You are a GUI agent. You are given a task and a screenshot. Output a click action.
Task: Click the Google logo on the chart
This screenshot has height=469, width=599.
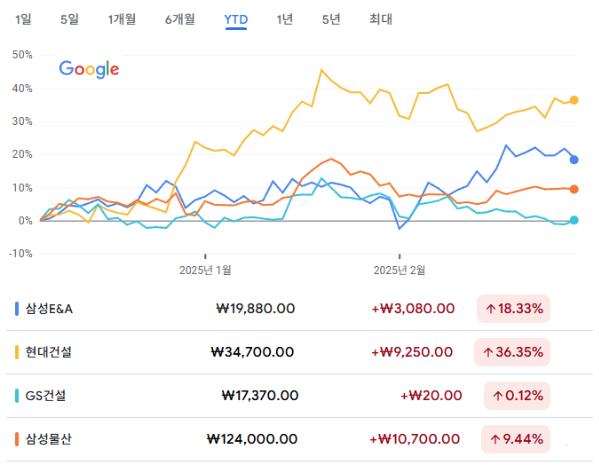89,69
